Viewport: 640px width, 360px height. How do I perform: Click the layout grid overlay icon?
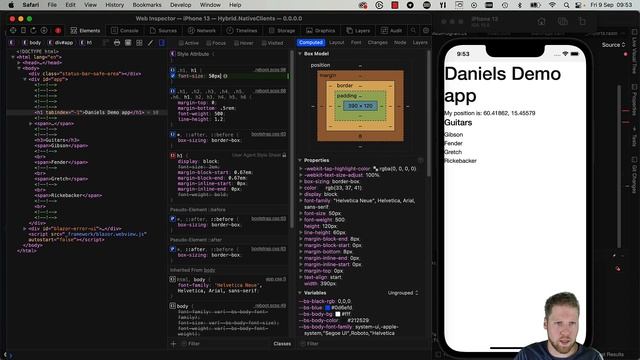click(x=139, y=42)
